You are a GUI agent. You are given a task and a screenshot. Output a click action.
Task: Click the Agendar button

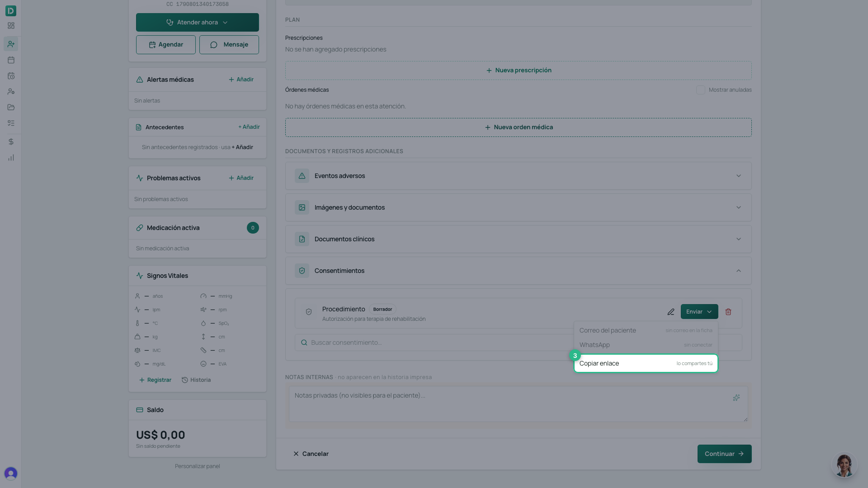pyautogui.click(x=166, y=45)
